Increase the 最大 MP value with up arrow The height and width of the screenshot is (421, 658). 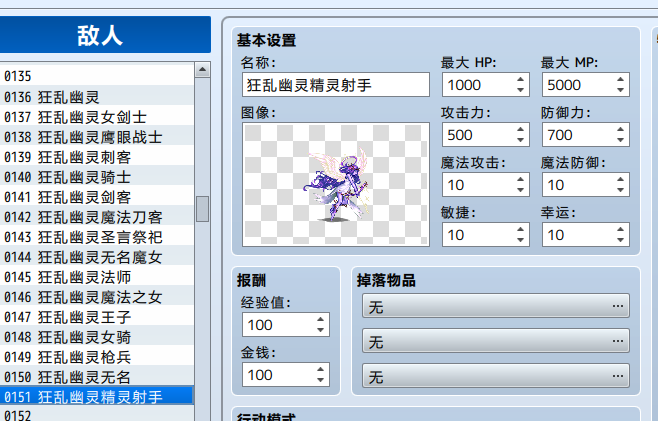point(620,79)
